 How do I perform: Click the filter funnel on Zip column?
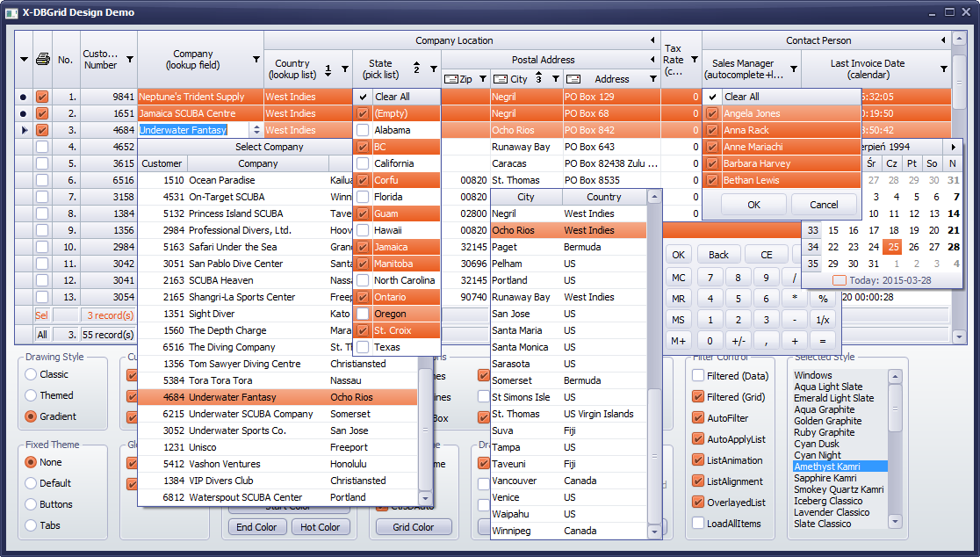click(x=482, y=79)
